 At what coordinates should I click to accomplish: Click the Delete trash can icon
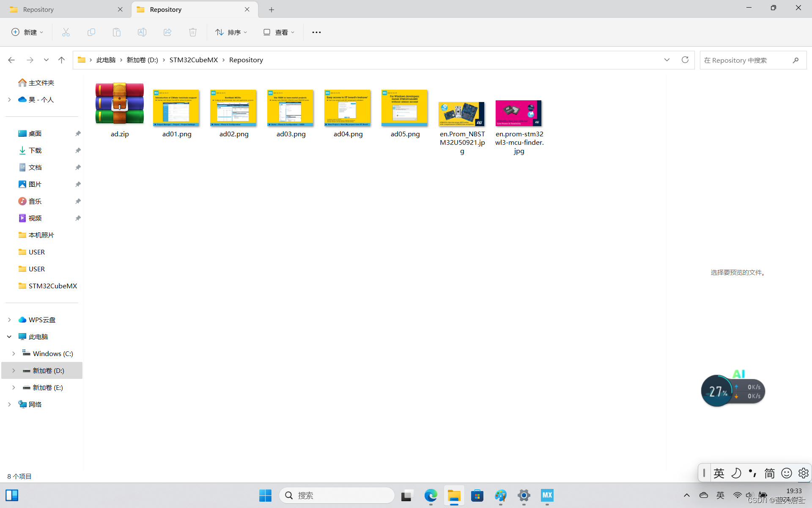tap(193, 32)
